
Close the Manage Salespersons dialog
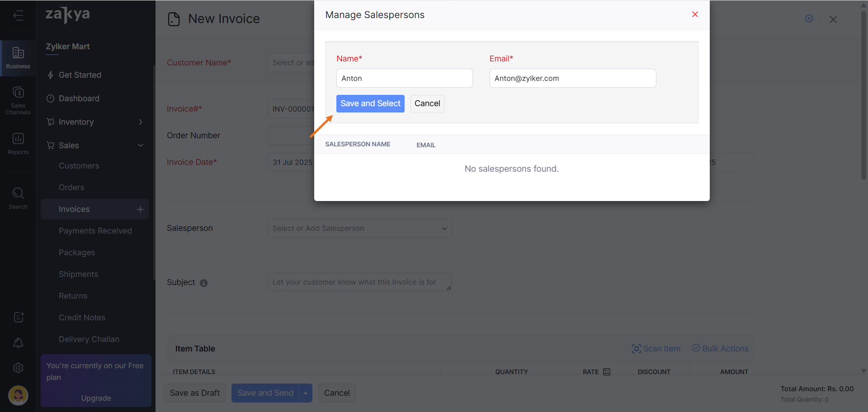[695, 14]
